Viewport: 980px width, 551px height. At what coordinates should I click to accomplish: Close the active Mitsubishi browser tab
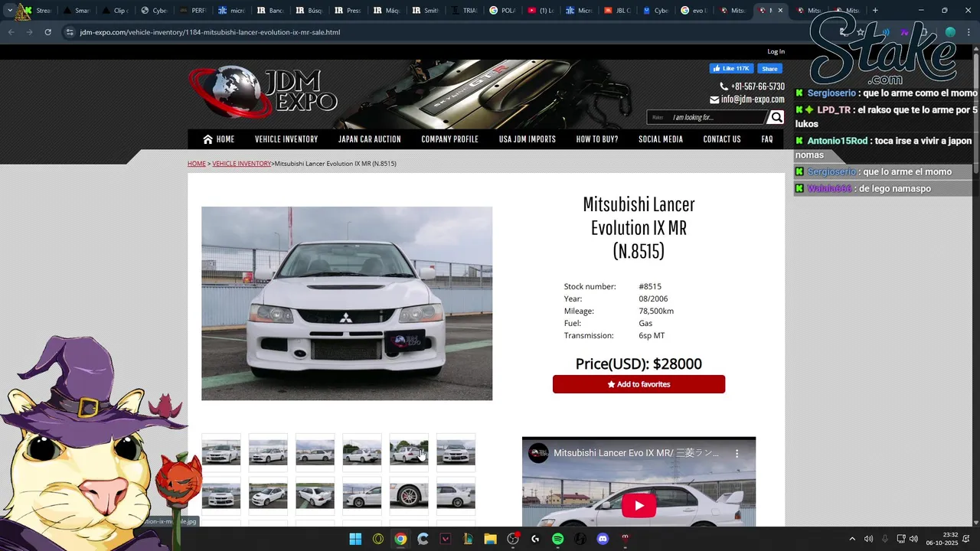pos(780,11)
